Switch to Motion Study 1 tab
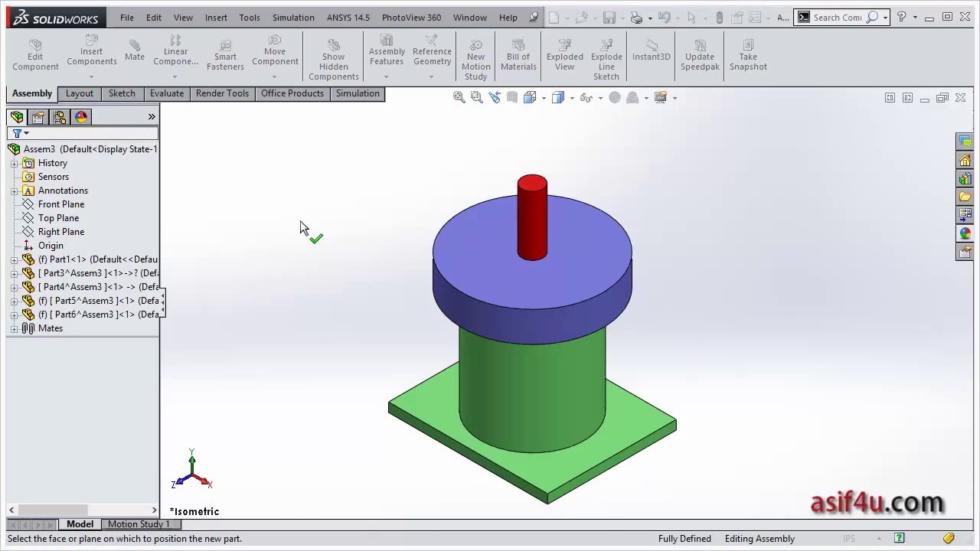 tap(139, 524)
